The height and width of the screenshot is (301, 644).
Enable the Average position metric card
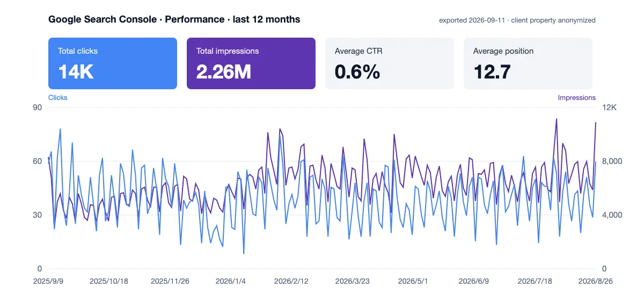click(528, 63)
